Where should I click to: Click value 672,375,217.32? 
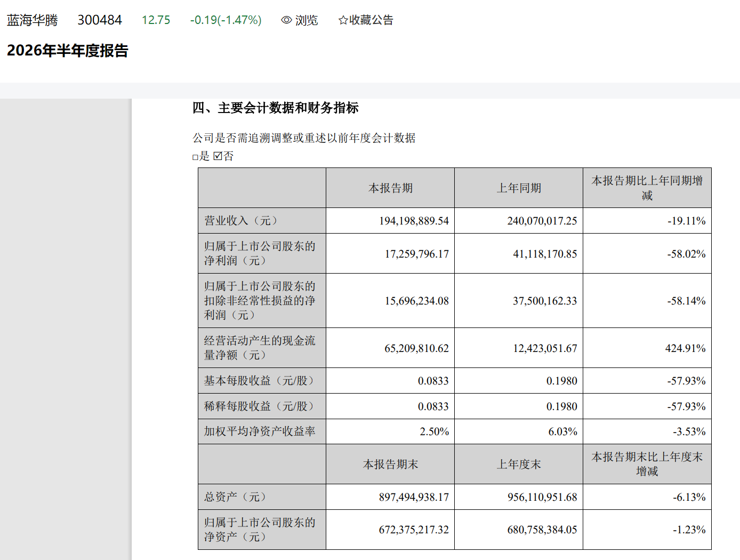point(414,530)
